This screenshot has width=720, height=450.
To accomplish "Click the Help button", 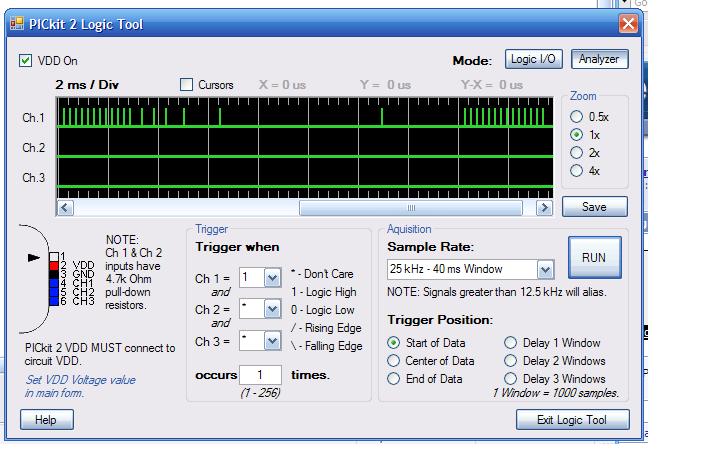I will coord(46,420).
